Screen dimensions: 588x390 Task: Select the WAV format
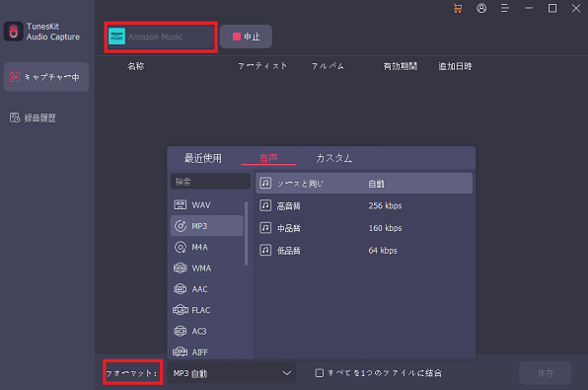(207, 205)
